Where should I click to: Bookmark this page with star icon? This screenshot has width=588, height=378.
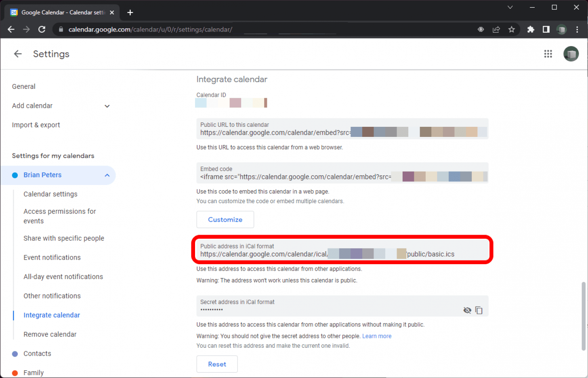point(512,29)
